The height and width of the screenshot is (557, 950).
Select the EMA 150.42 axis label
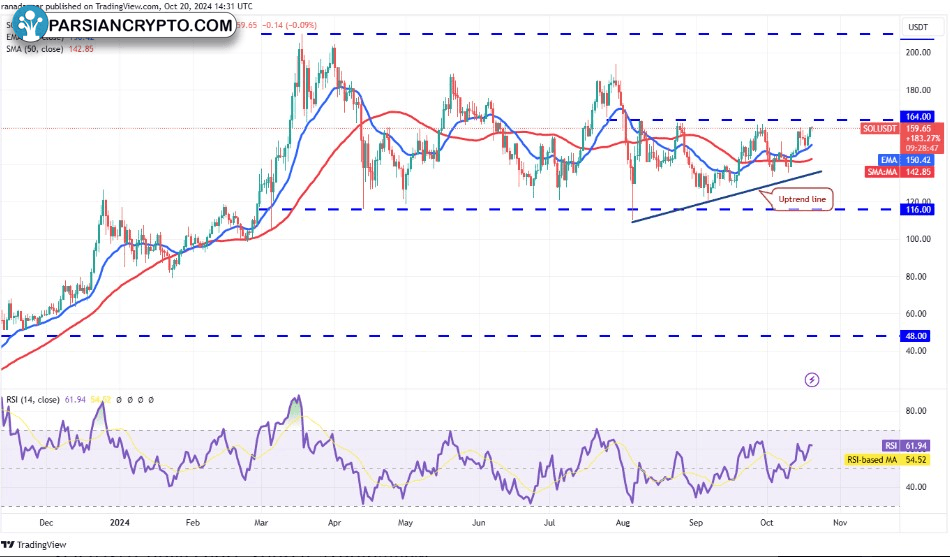(906, 160)
